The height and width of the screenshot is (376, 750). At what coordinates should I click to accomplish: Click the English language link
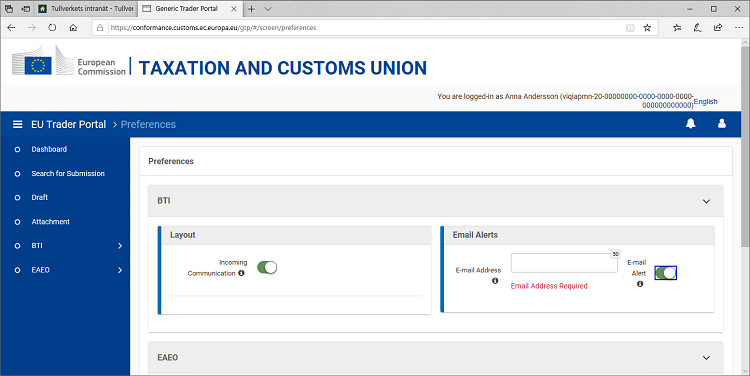coord(706,101)
